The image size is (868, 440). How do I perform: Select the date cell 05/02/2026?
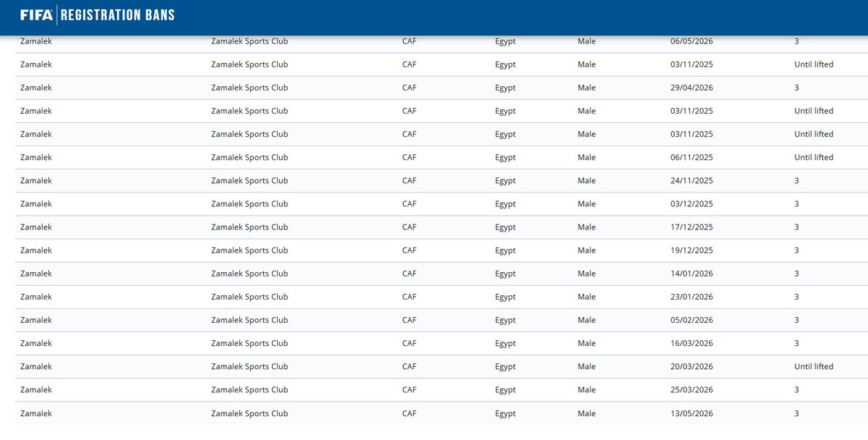tap(692, 319)
